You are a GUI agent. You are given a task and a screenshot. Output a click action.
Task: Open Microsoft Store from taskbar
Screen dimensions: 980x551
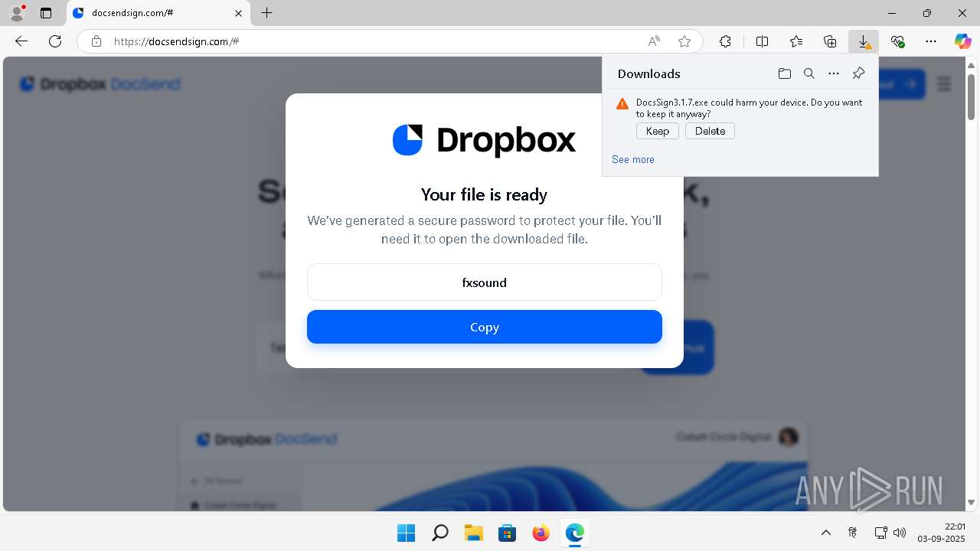tap(508, 533)
